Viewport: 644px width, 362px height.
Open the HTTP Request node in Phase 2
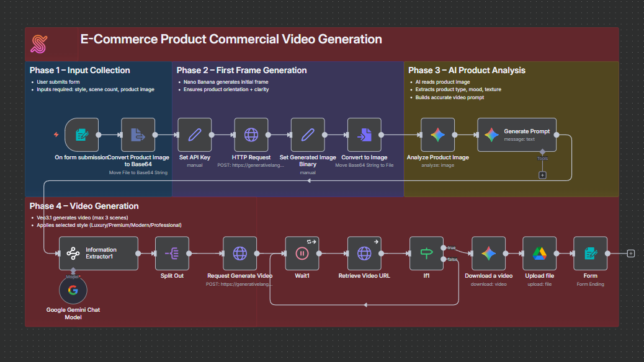[251, 134]
